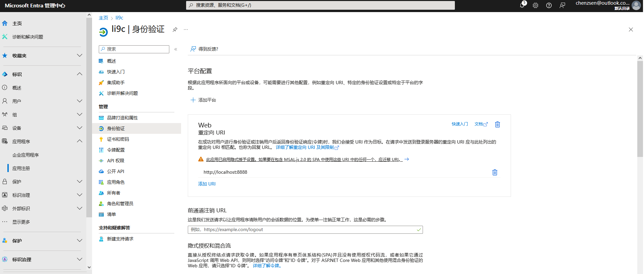The width and height of the screenshot is (644, 274).
Task: Click the 组 groups icon
Action: pos(5,114)
